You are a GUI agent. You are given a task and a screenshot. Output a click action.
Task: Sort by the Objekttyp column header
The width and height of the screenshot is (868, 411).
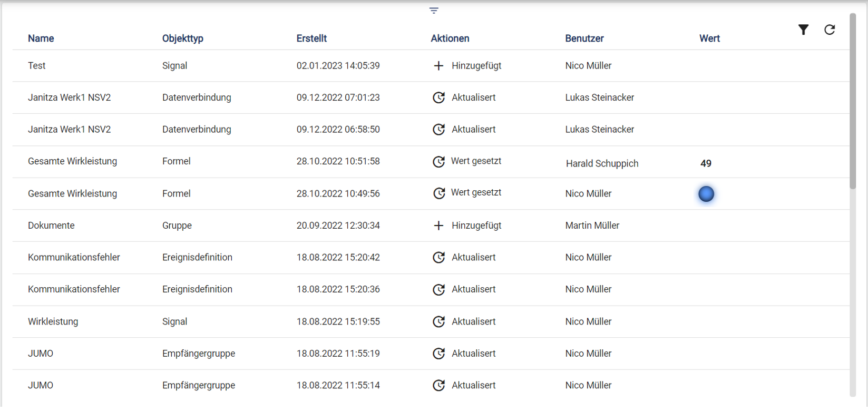point(183,38)
